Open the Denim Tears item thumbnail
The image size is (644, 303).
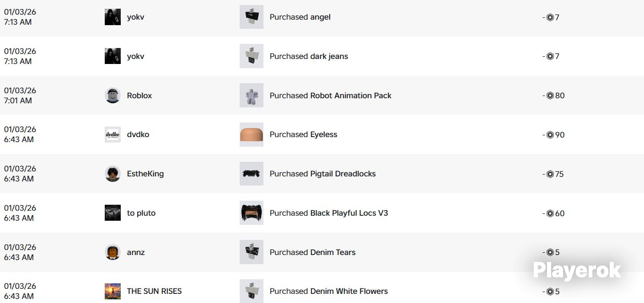click(x=252, y=252)
